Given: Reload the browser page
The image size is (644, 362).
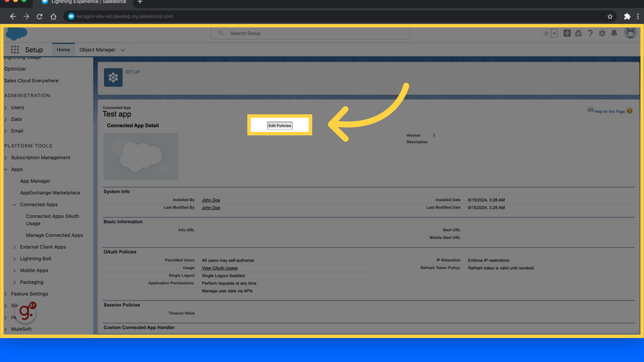Looking at the screenshot, I should click(40, 16).
